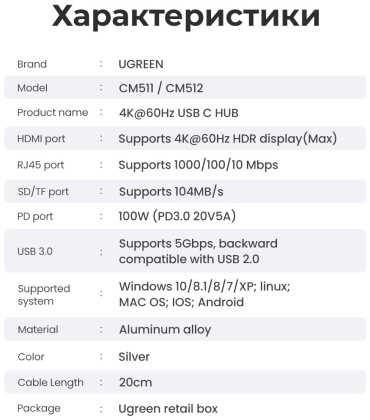The width and height of the screenshot is (370, 420).
Task: Click the Silver color value
Action: 134,357
